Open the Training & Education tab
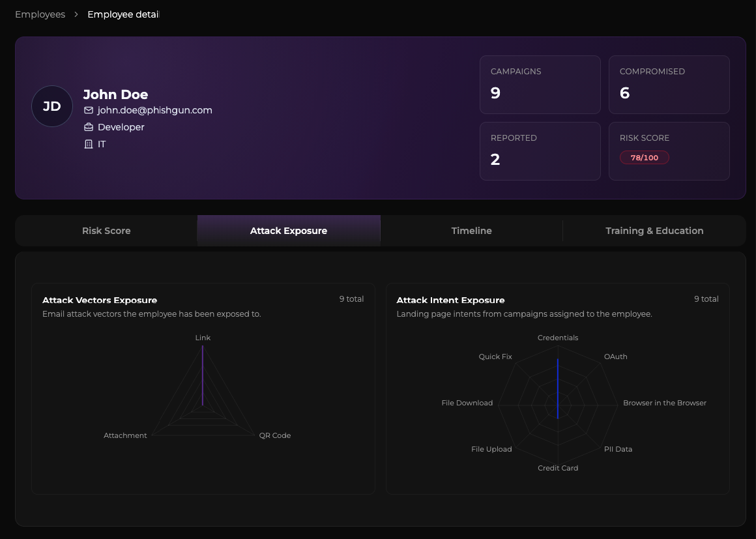Screen dimensions: 756x539 pos(654,231)
